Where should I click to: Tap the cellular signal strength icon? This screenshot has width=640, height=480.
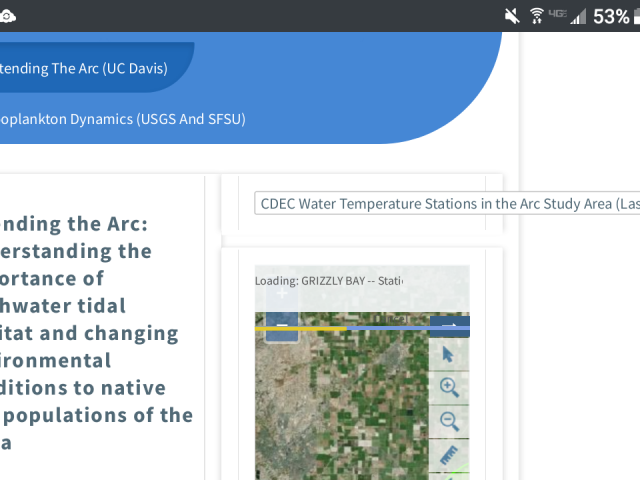click(578, 17)
